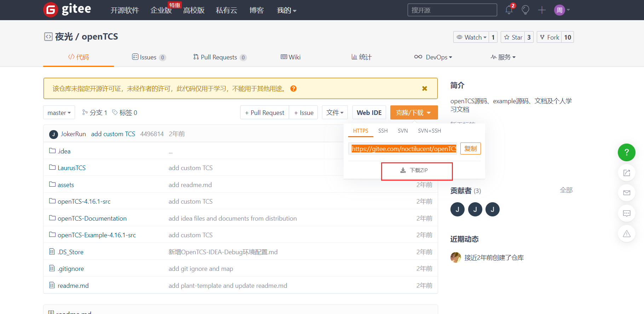The width and height of the screenshot is (644, 314).
Task: Click the 分支 1 link
Action: (x=95, y=112)
